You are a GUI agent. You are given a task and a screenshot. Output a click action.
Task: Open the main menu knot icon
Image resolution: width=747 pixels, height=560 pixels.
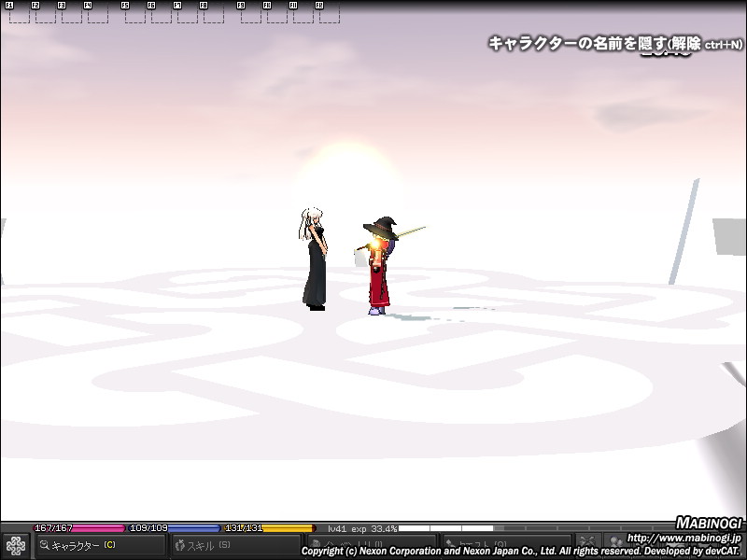pos(15,546)
